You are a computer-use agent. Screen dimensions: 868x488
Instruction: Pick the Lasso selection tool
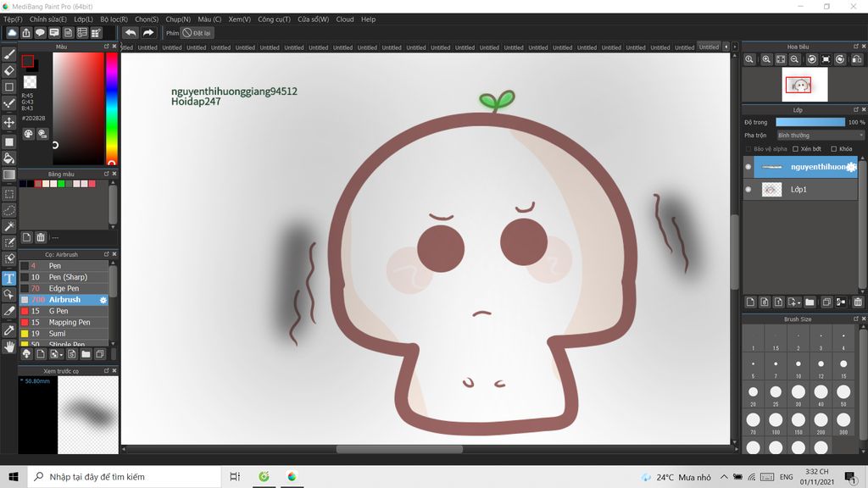pyautogui.click(x=8, y=210)
